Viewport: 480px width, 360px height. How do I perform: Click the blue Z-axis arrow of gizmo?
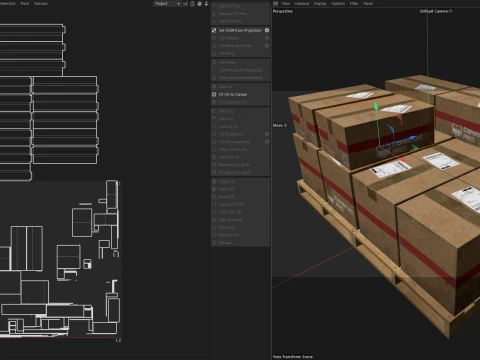coord(413,138)
